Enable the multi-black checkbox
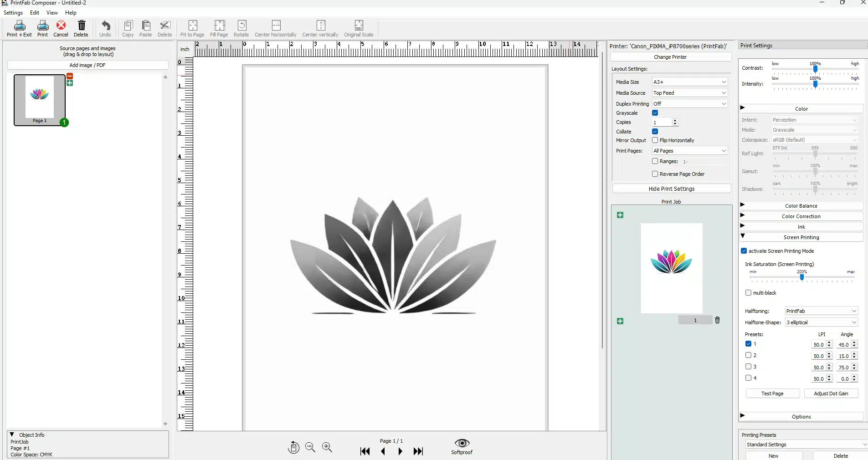 [749, 293]
